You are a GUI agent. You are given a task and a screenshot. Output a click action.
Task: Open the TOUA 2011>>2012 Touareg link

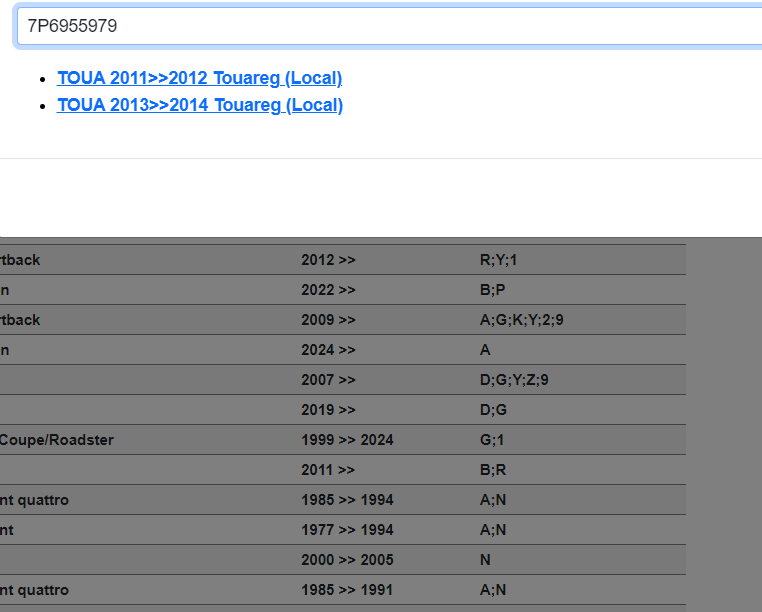(x=199, y=78)
